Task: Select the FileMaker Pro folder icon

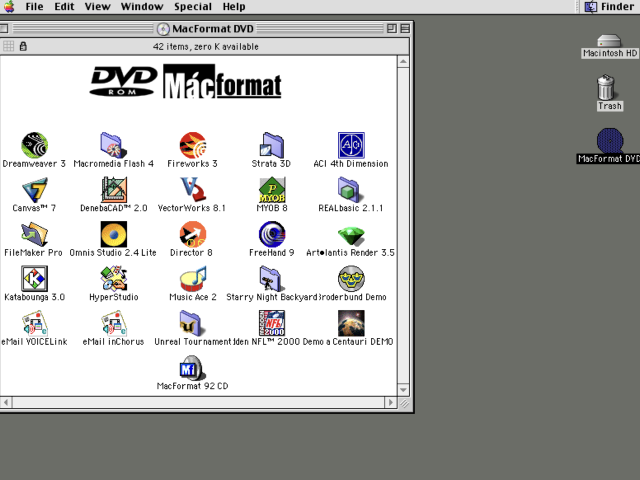Action: 35,234
